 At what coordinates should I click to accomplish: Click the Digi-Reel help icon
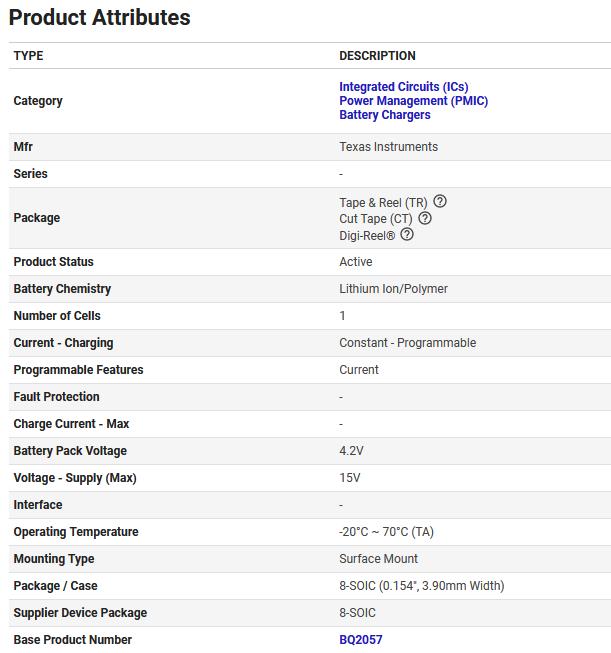[407, 235]
